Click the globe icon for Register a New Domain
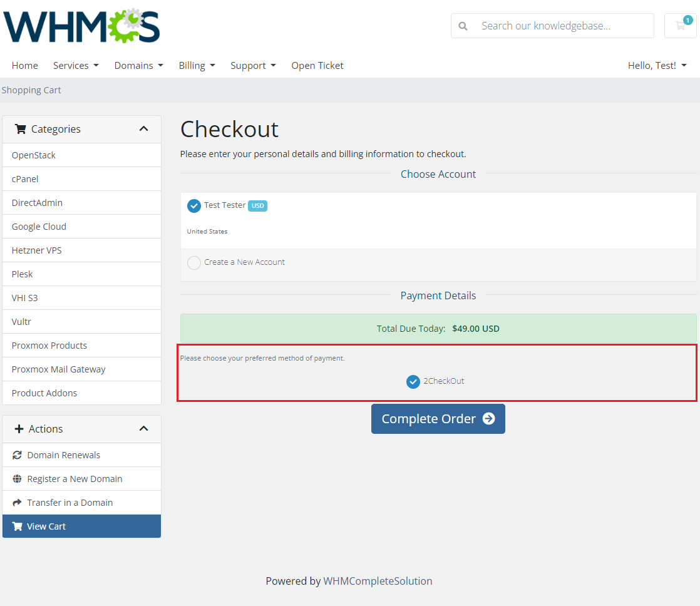700x606 pixels. click(x=17, y=479)
